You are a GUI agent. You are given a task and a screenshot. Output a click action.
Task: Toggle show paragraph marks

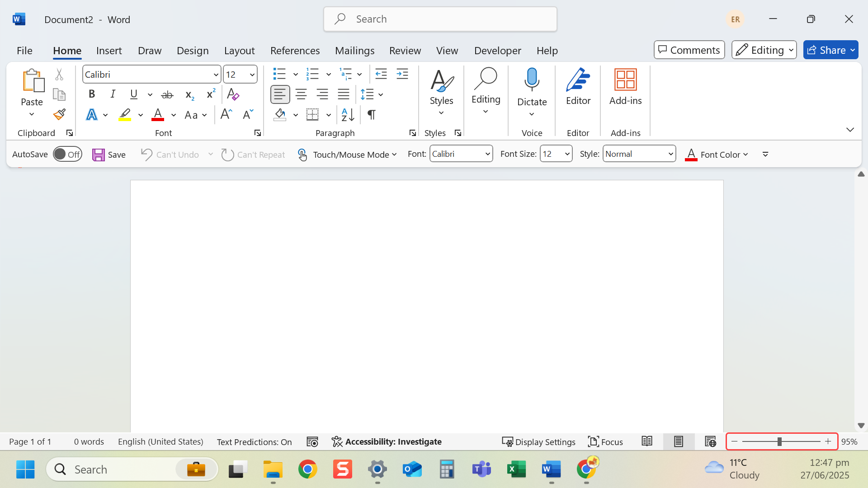[372, 114]
